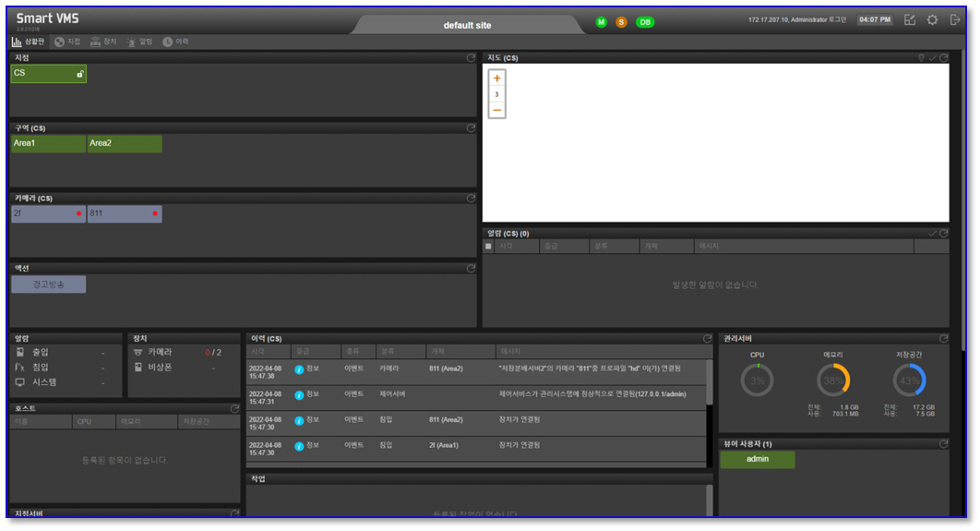Switch to the 장치 tab
This screenshot has height=531, width=980.
pos(104,42)
